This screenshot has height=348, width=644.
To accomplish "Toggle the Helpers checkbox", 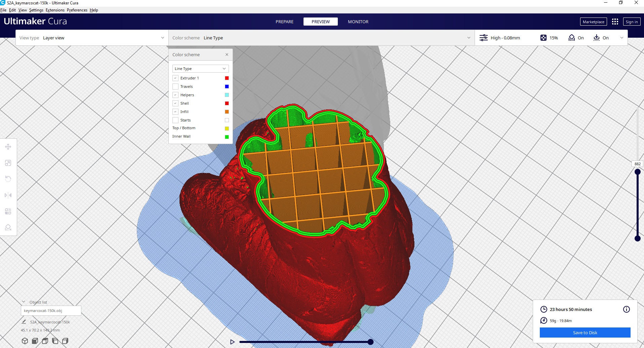I will [175, 95].
